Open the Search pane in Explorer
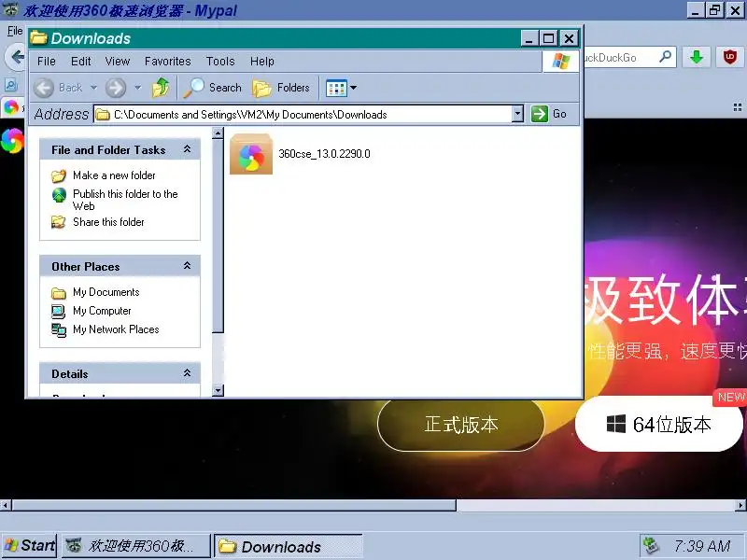The height and width of the screenshot is (560, 747). pyautogui.click(x=213, y=88)
